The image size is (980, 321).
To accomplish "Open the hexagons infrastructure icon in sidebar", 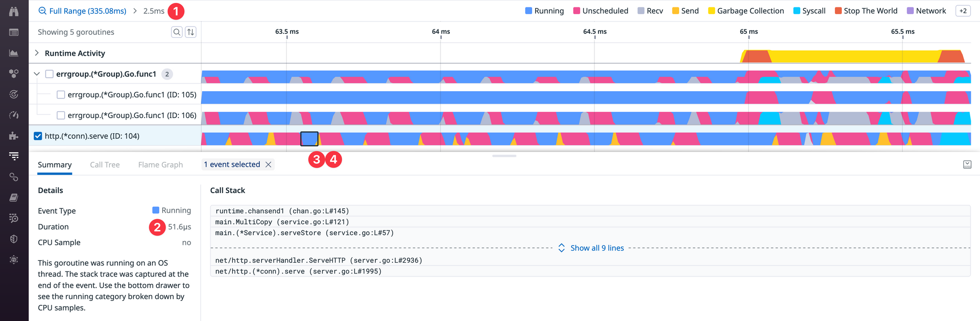I will point(14,74).
